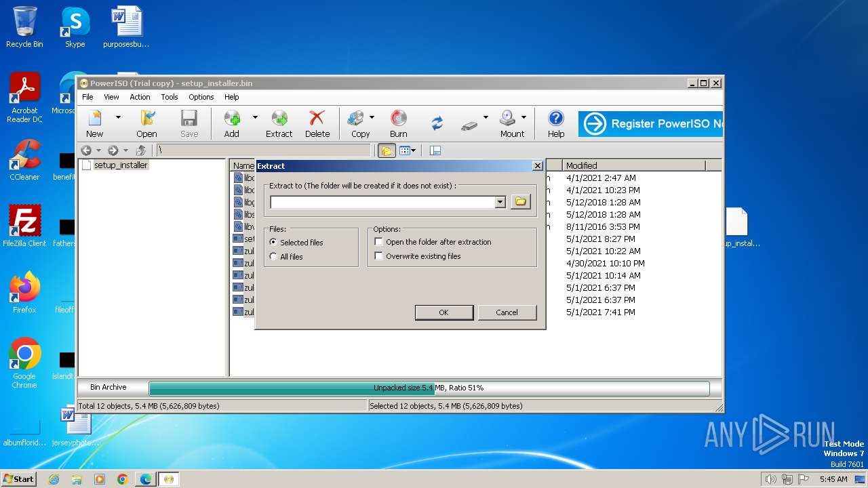Toggle the folders view icon
868x488 pixels.
point(387,150)
